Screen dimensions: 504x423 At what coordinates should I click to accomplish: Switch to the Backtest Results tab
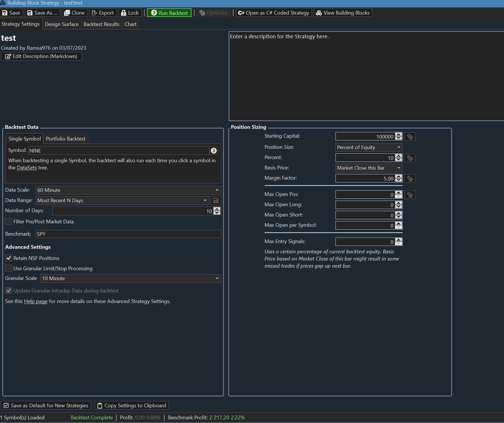(101, 24)
